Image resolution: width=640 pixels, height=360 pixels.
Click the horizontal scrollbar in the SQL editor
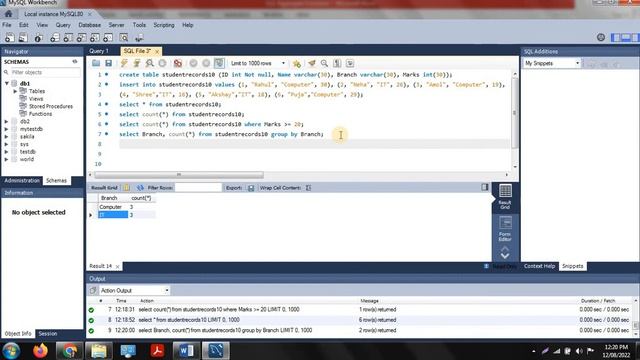click(x=179, y=175)
